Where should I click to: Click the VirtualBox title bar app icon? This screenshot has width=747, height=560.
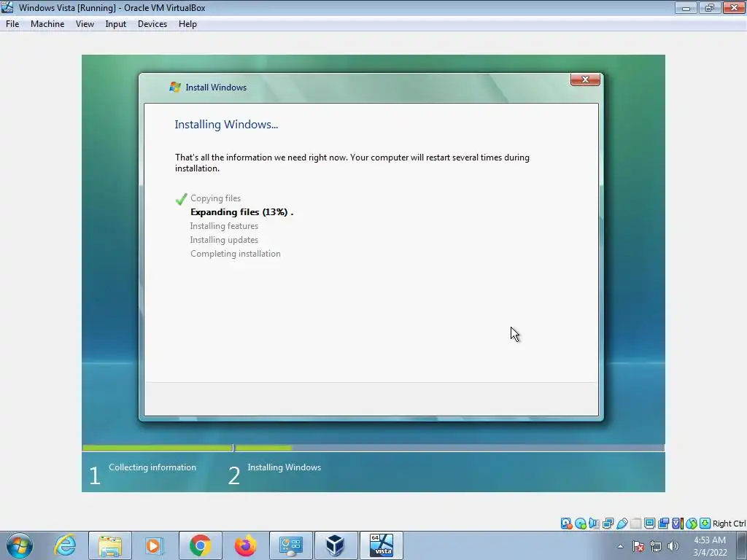(x=7, y=7)
